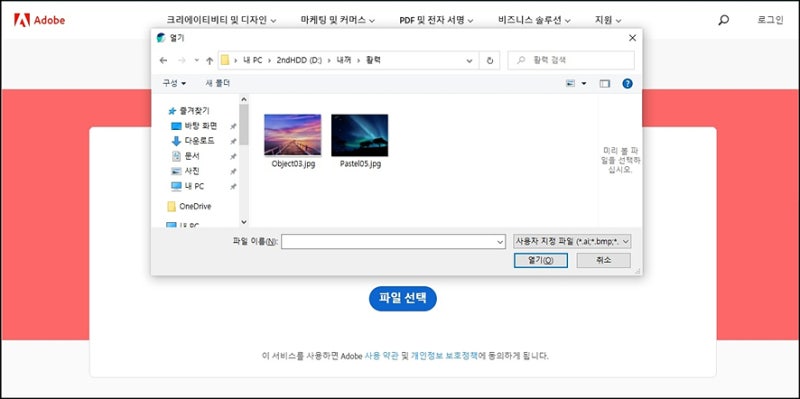This screenshot has height=399, width=800.
Task: Open file type filter dropdown
Action: tap(572, 241)
